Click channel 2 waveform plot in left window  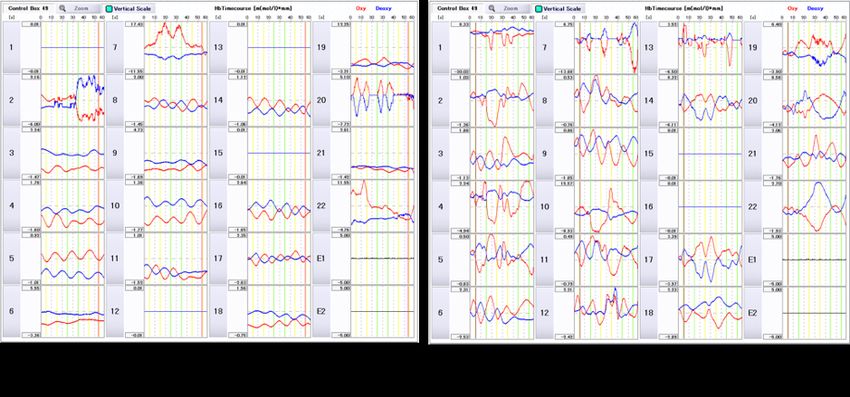coord(73,100)
